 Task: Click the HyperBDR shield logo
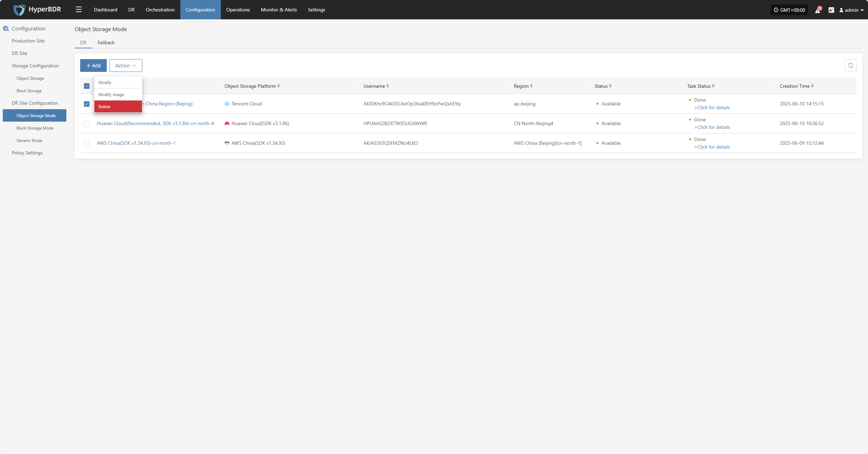pos(19,10)
